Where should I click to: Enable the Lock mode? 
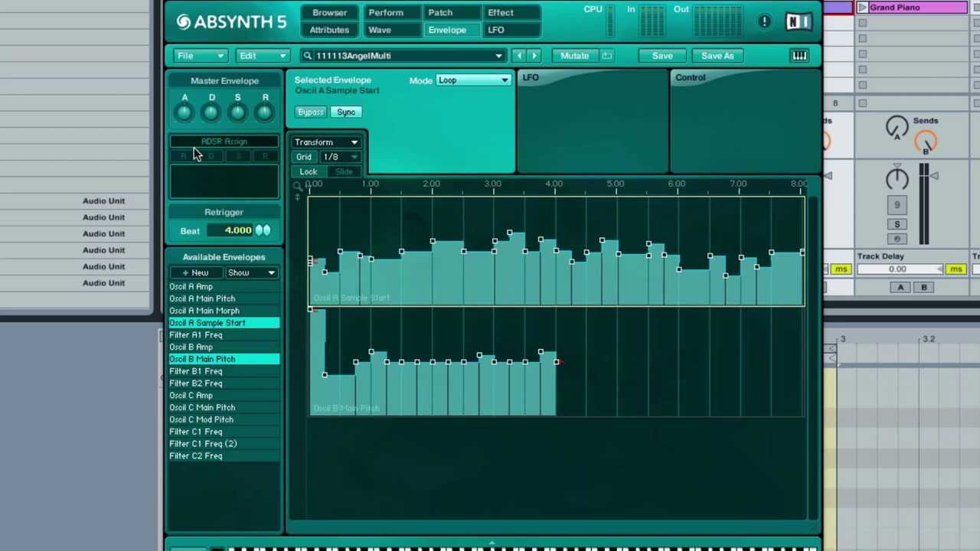[309, 171]
